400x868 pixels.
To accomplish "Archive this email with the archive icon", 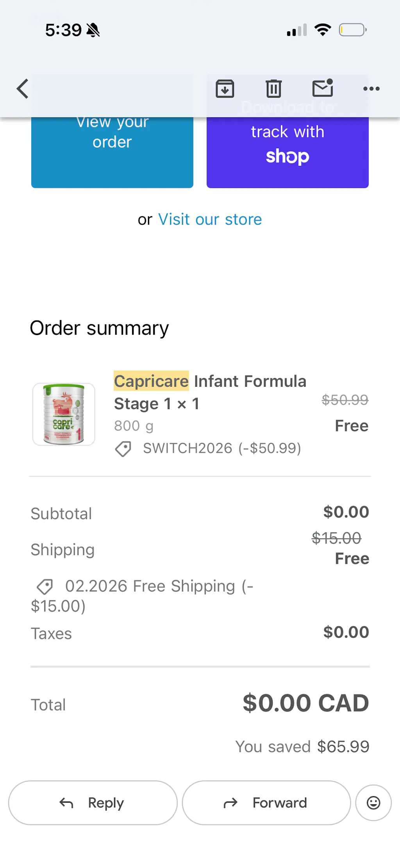I will 225,89.
